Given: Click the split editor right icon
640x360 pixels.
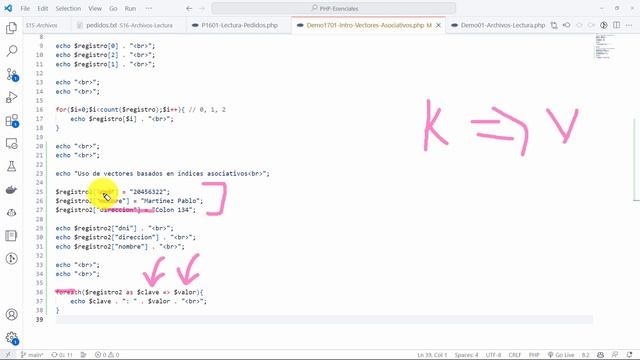Looking at the screenshot, I should pos(617,25).
